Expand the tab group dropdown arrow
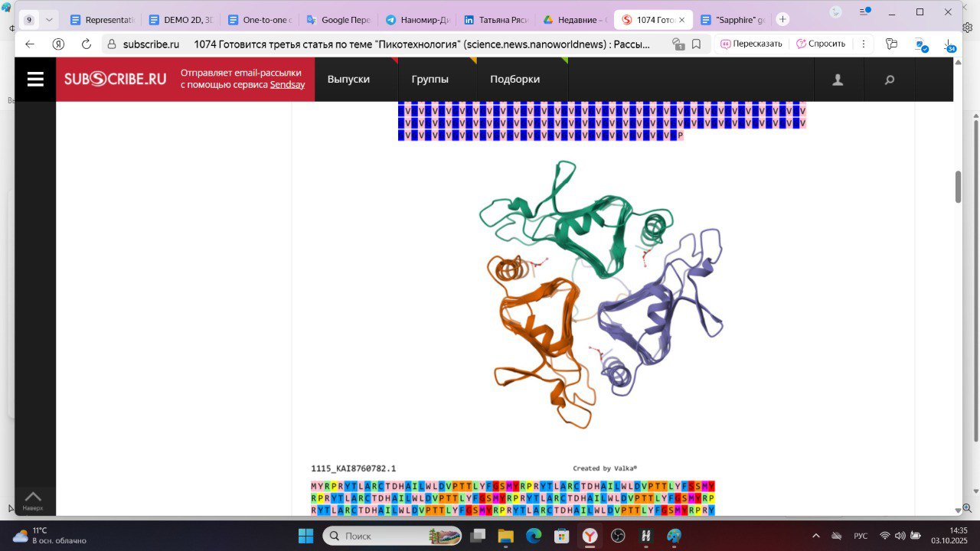 coord(50,20)
